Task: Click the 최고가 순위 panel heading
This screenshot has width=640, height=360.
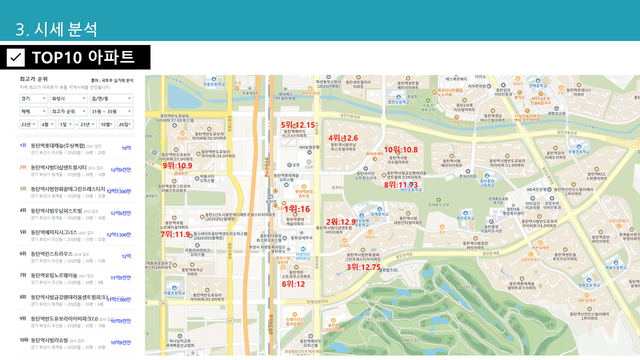Action: (34, 79)
